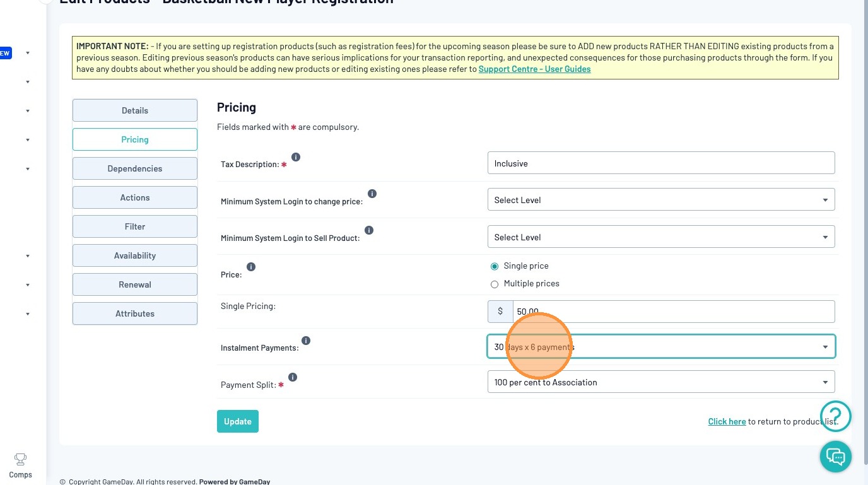Expand the Payment Split dropdown
This screenshot has width=868, height=485.
661,382
